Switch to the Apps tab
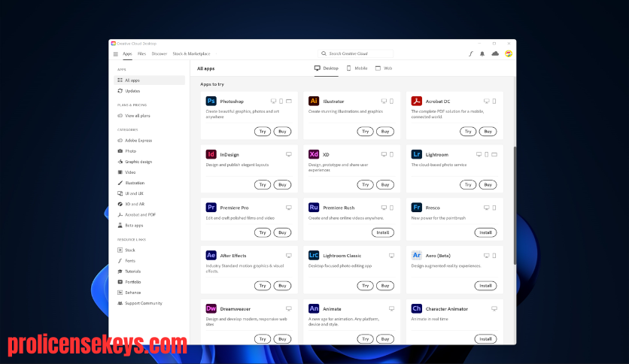The image size is (629, 364). tap(127, 53)
